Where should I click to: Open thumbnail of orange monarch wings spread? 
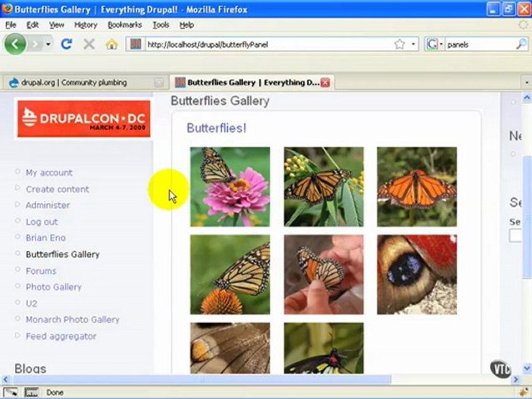(417, 187)
